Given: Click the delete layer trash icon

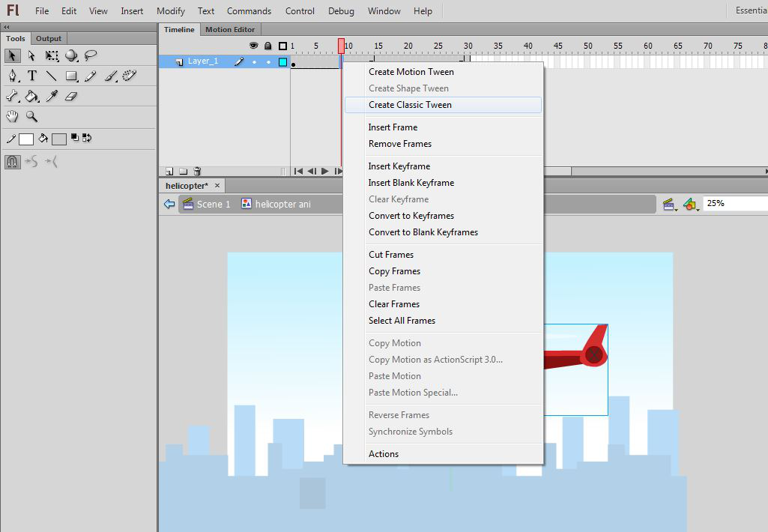Looking at the screenshot, I should [197, 171].
